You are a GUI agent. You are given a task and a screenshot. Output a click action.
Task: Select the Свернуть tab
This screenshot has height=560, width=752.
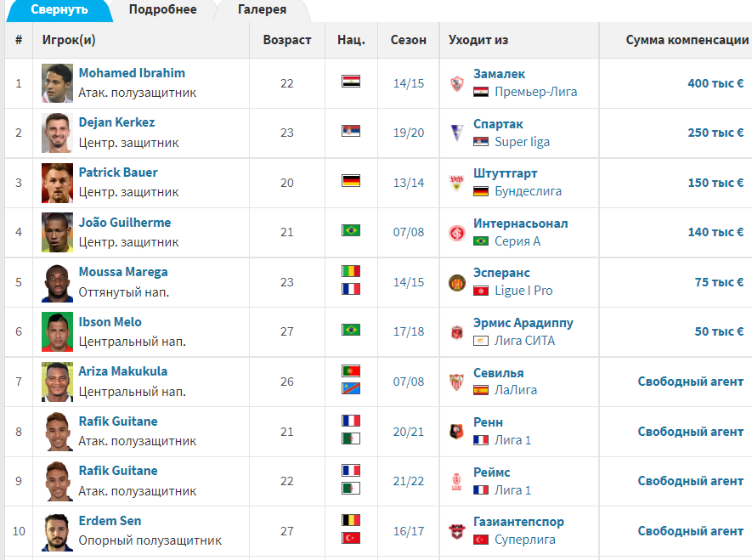[x=59, y=9]
